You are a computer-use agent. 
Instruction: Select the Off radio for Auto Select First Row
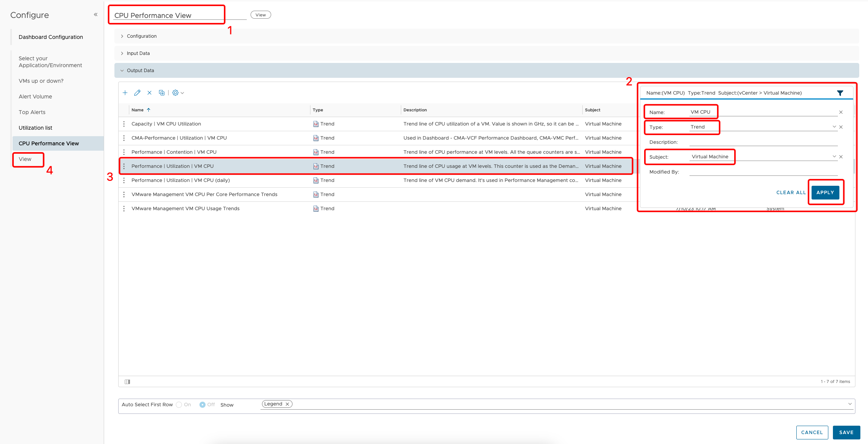pos(203,404)
